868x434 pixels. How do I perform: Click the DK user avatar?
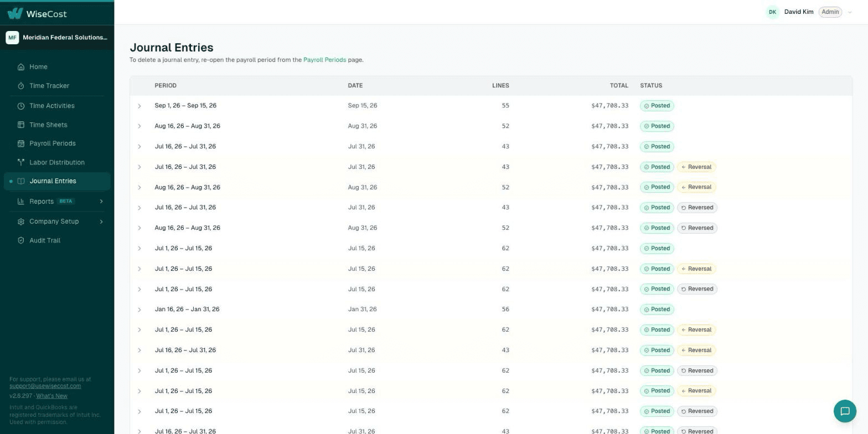772,12
